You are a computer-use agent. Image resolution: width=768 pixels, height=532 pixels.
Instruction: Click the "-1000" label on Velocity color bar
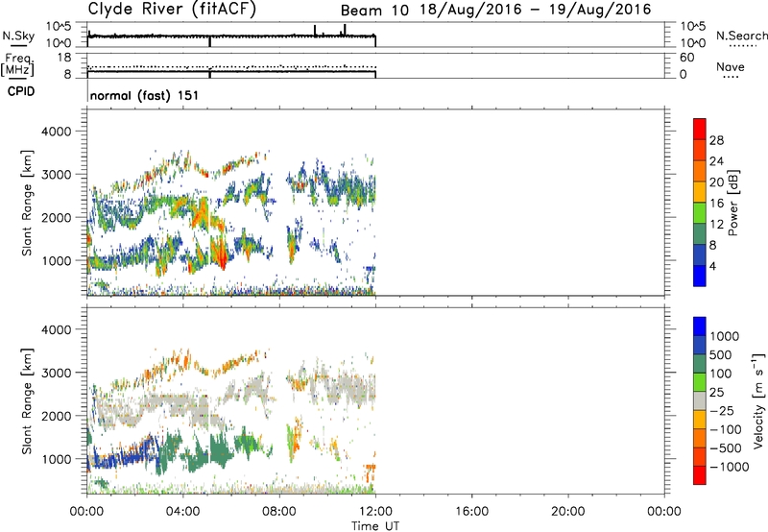(x=730, y=467)
